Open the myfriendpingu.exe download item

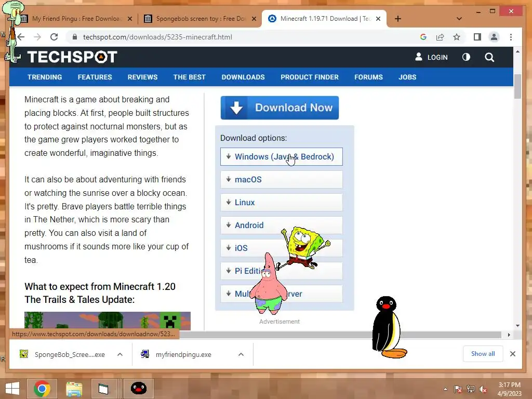pos(177,354)
